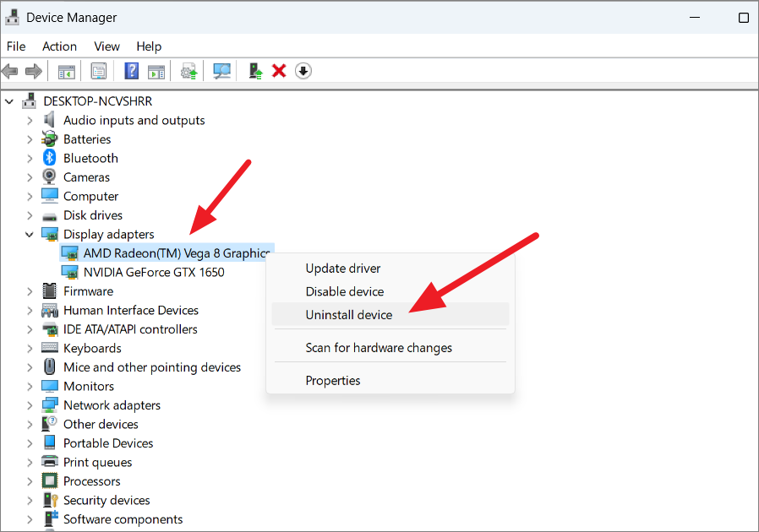Click the down-arrow Disable device toolbar icon

point(303,71)
